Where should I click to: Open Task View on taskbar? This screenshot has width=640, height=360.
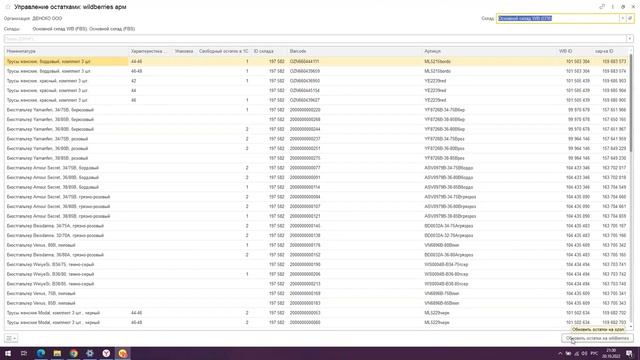(x=24, y=353)
